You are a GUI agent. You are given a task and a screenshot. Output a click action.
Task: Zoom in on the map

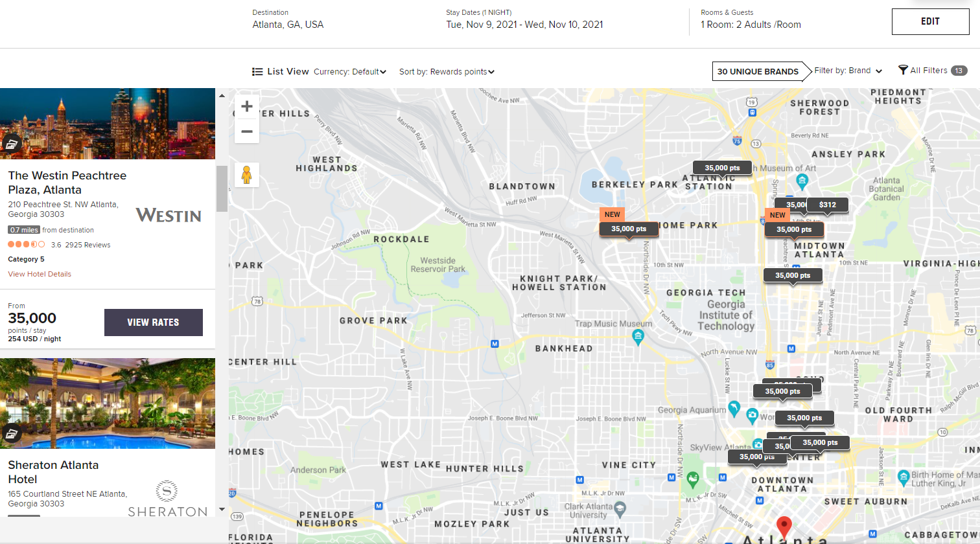[x=246, y=107]
